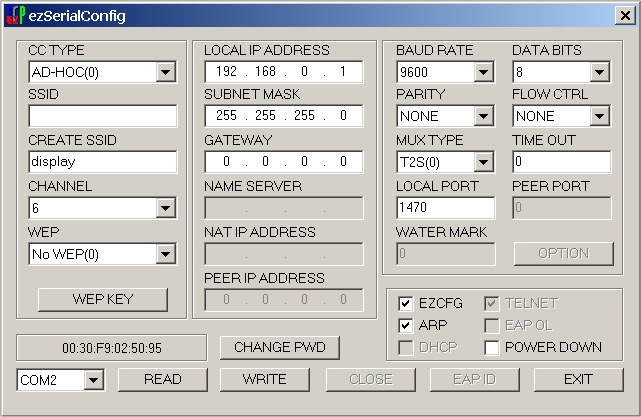This screenshot has width=641, height=417.
Task: Open the COM2 port dropdown
Action: pyautogui.click(x=94, y=380)
